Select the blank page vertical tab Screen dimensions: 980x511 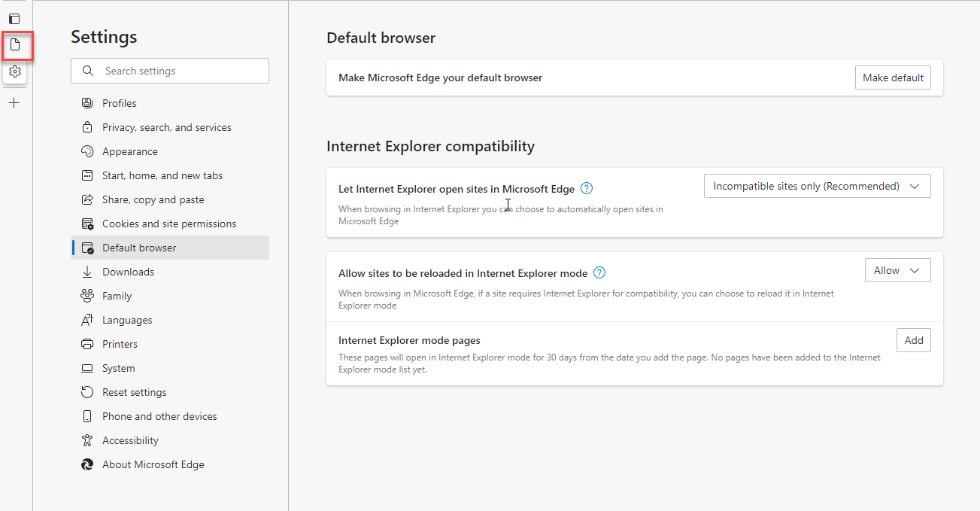tap(15, 45)
